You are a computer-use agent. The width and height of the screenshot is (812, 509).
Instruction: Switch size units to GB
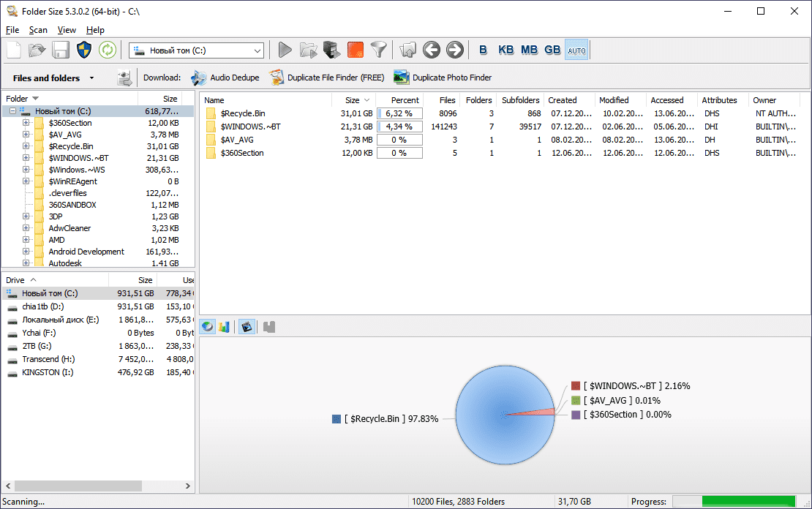552,50
